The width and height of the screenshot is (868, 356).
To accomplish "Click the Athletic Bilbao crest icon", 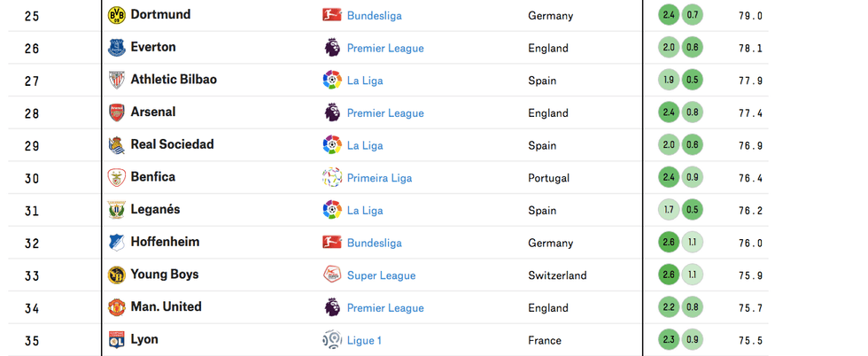I will click(116, 81).
